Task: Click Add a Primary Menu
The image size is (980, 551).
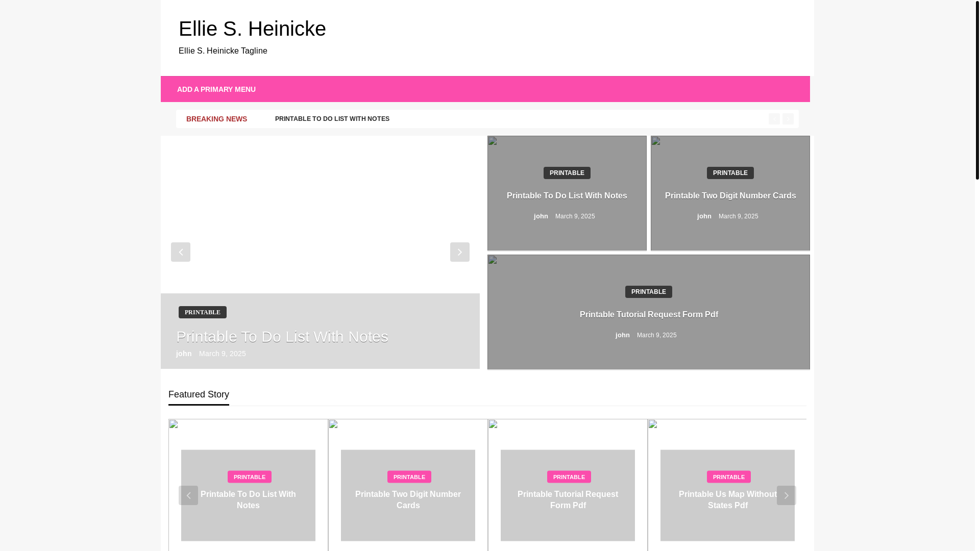Action: tap(216, 89)
